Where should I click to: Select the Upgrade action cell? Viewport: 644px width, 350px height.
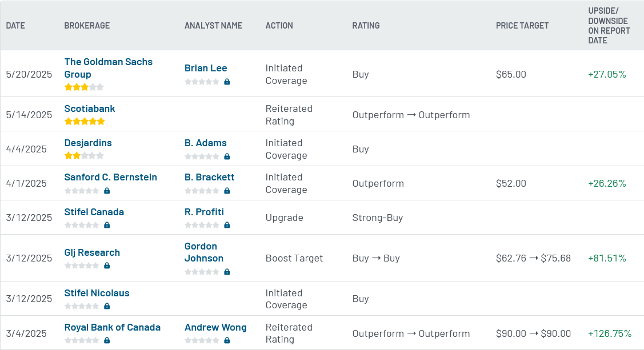pyautogui.click(x=284, y=218)
